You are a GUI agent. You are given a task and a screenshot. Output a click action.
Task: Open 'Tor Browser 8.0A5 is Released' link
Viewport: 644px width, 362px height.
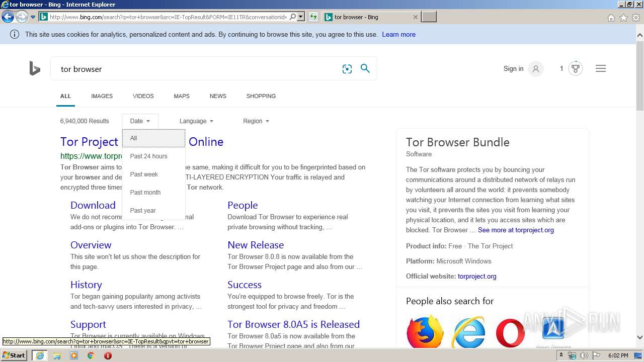point(293,324)
